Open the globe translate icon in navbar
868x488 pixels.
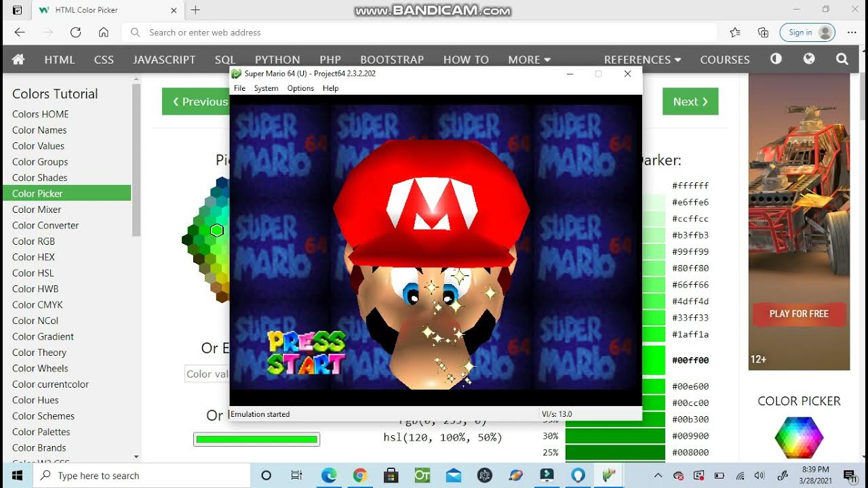[809, 59]
